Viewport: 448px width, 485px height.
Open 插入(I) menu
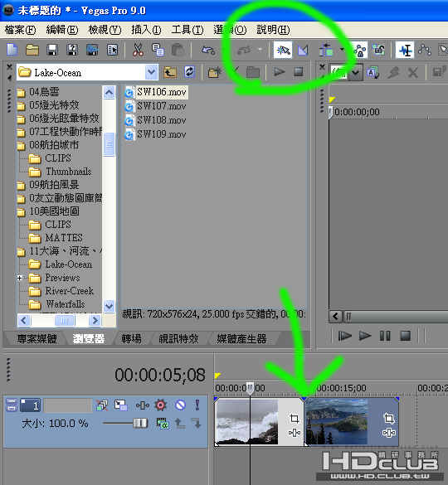pyautogui.click(x=146, y=30)
